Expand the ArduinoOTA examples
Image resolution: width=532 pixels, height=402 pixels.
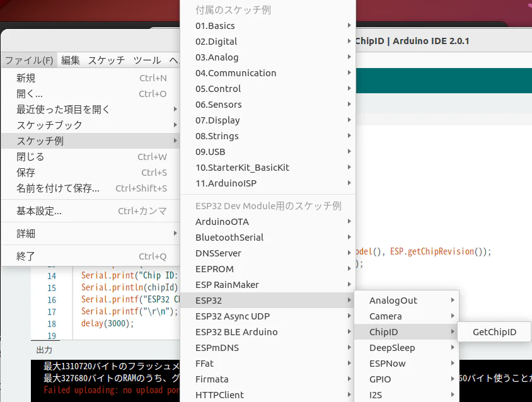pyautogui.click(x=268, y=222)
